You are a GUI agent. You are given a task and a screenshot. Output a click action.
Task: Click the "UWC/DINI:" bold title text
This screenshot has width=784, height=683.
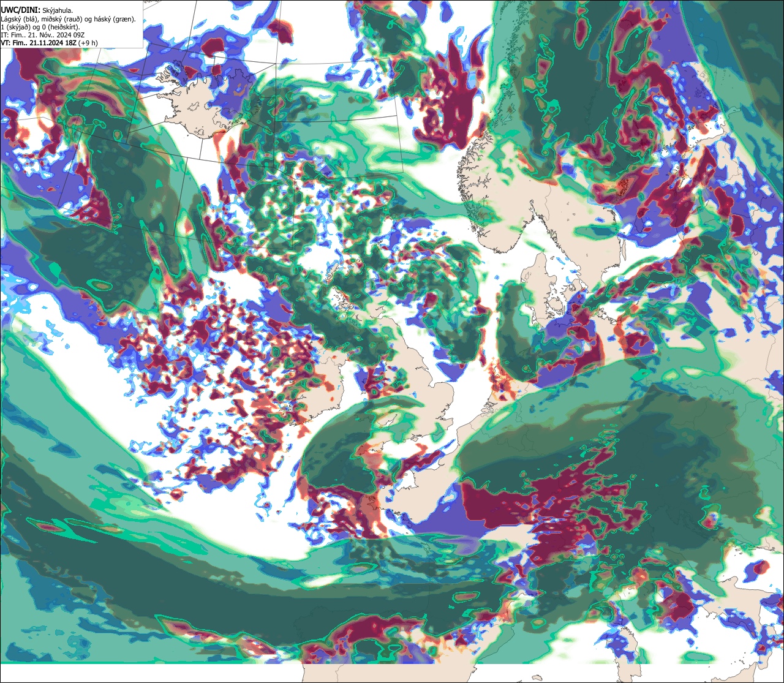coord(21,10)
